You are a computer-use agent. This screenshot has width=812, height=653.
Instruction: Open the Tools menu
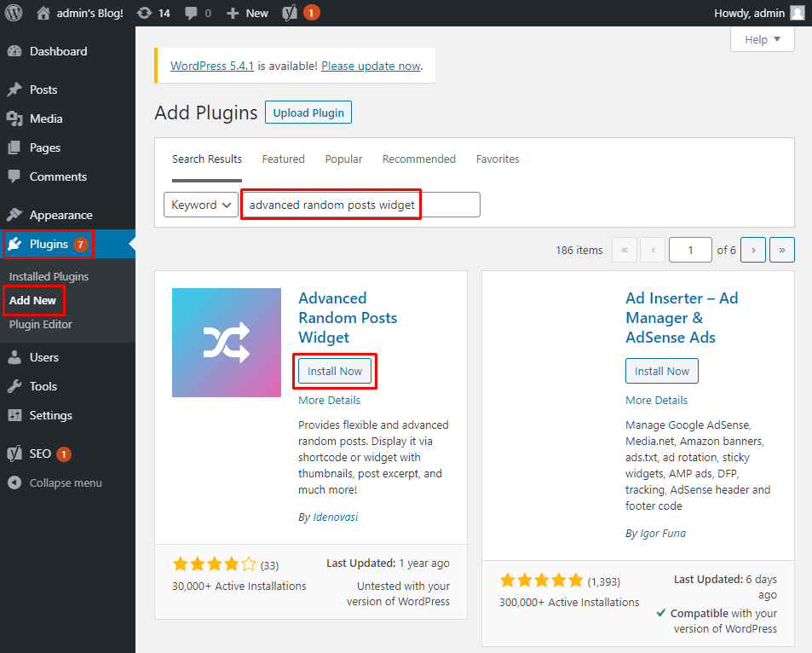[43, 386]
